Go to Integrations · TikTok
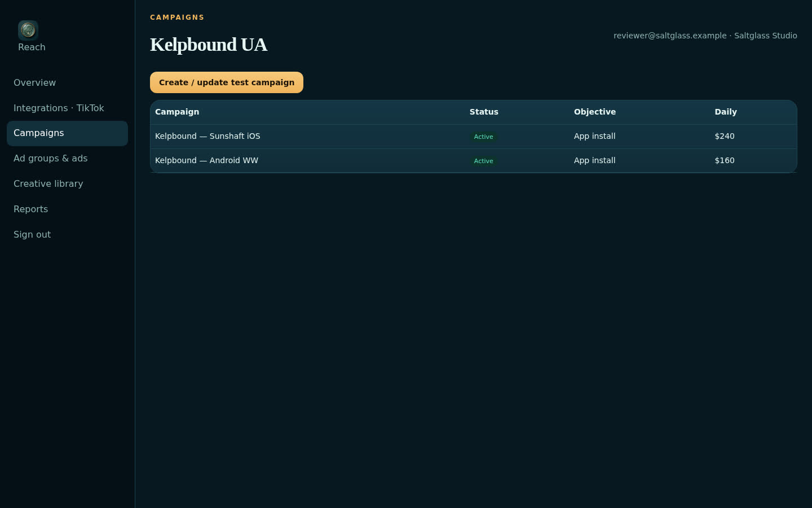The width and height of the screenshot is (812, 508). (67, 108)
